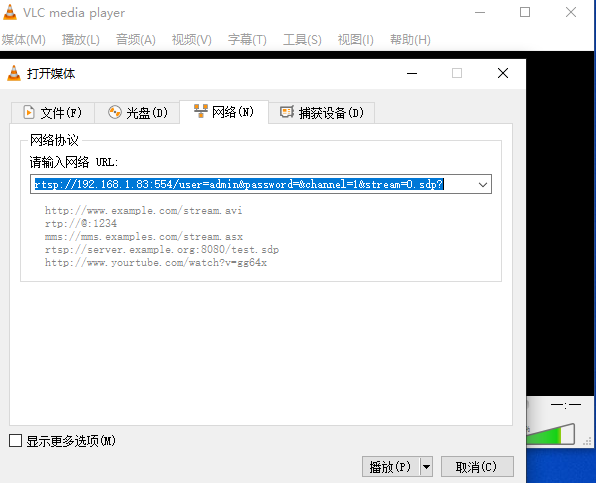
Task: Open the 工具(S) menu
Action: pos(302,40)
